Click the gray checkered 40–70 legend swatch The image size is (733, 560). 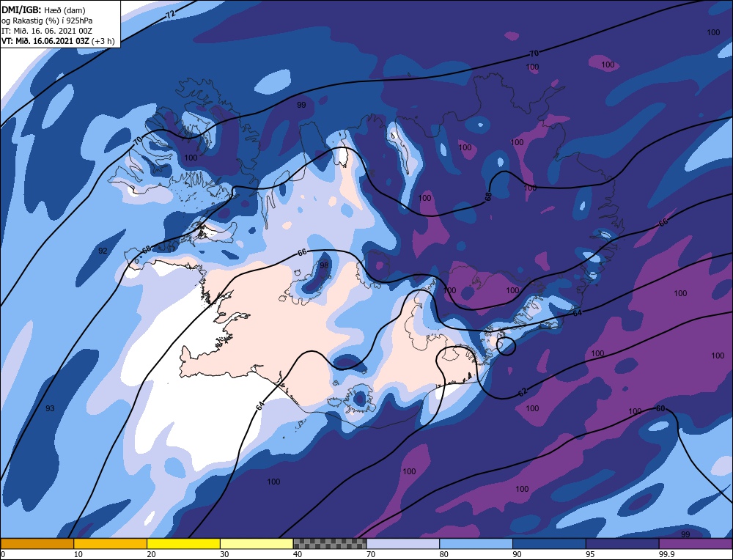tap(330, 544)
